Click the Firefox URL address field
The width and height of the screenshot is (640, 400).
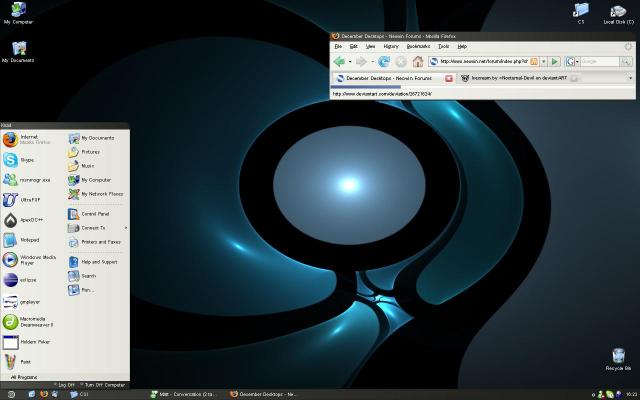[484, 62]
